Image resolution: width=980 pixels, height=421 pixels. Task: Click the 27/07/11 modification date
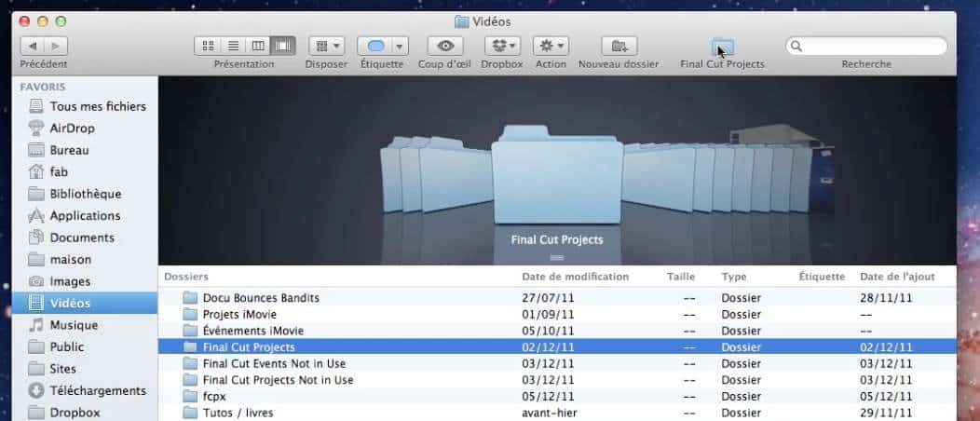click(x=548, y=298)
